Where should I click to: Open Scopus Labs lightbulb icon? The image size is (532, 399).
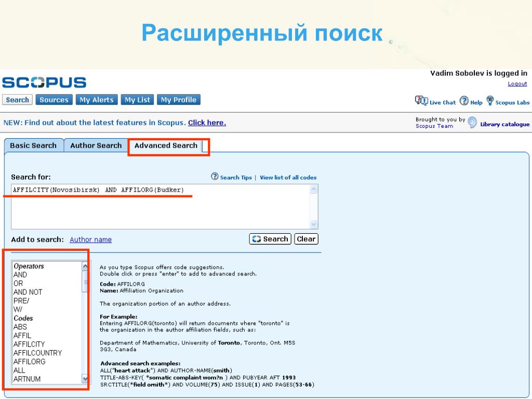490,100
